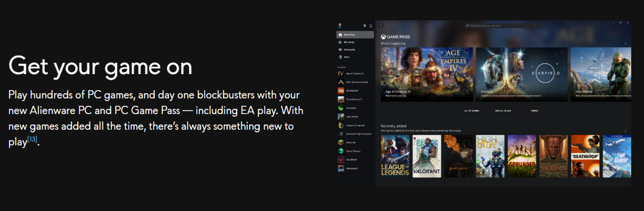This screenshot has height=211, width=644.
Task: Select the Game Pass sidebar tab
Action: [x=355, y=35]
